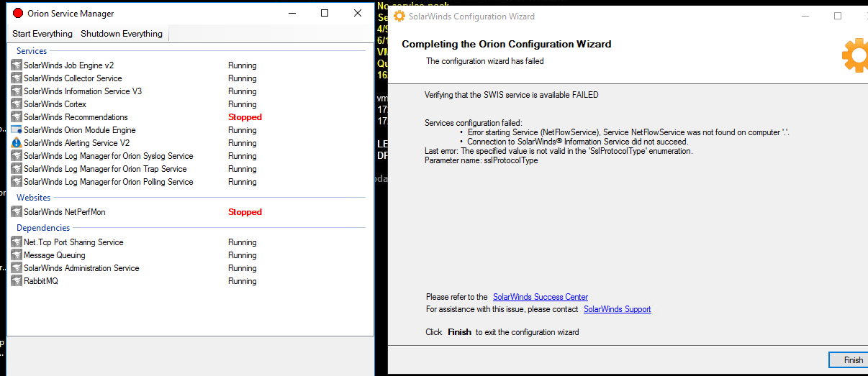The height and width of the screenshot is (376, 868).
Task: Click Finish to exit the configuration wizard
Action: (x=847, y=360)
